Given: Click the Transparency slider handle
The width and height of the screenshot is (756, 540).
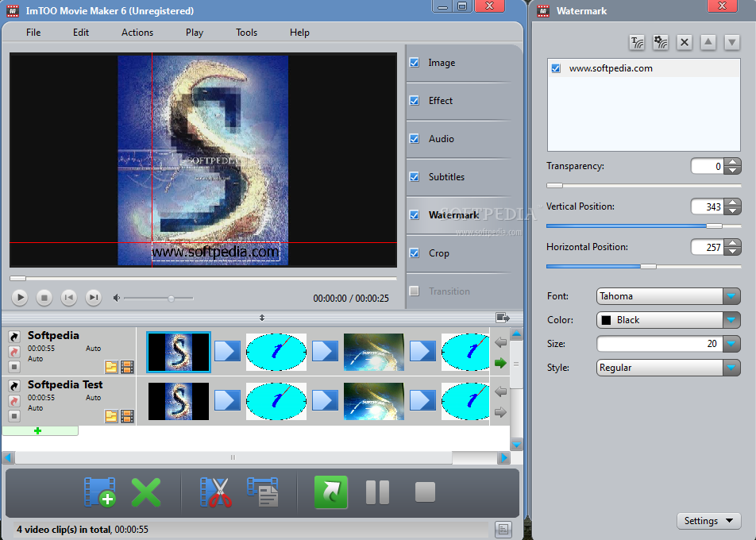Looking at the screenshot, I should click(x=554, y=185).
